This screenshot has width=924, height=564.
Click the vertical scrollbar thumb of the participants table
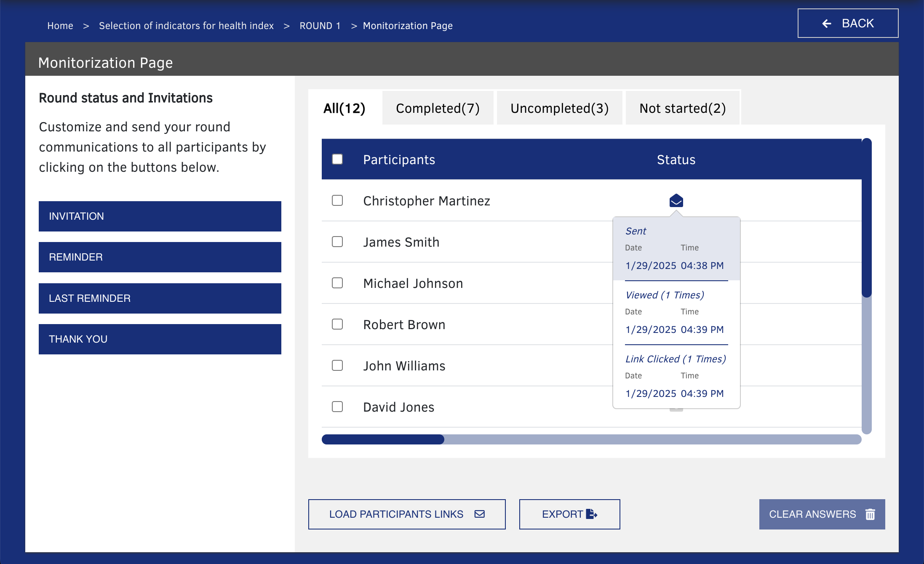pos(866,218)
